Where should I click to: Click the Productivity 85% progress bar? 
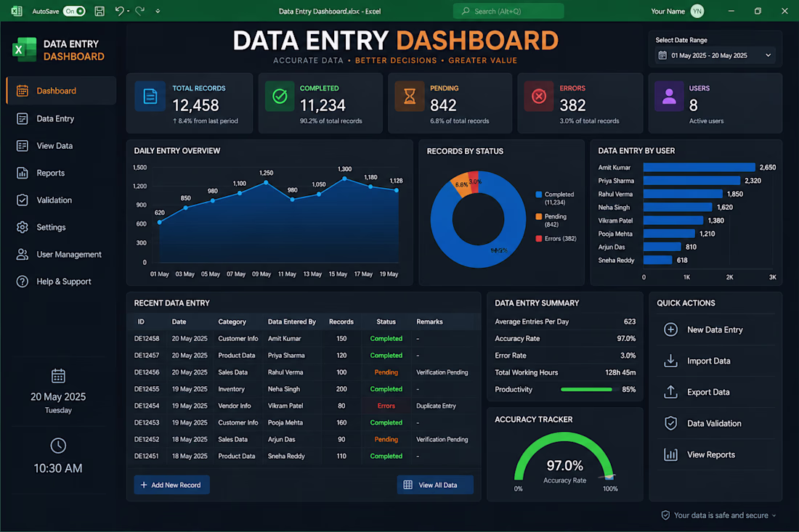(590, 390)
